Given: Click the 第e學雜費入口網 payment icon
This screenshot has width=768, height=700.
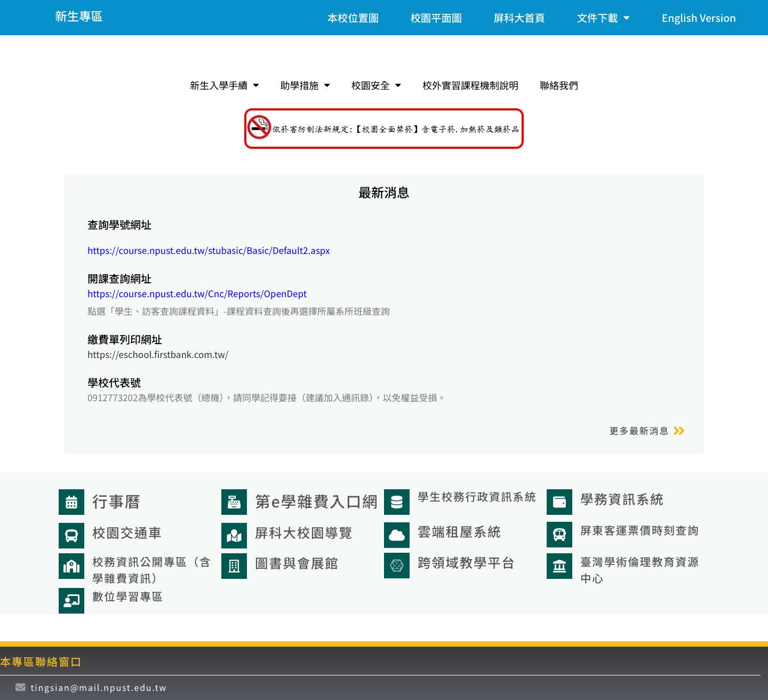Looking at the screenshot, I should tap(234, 502).
